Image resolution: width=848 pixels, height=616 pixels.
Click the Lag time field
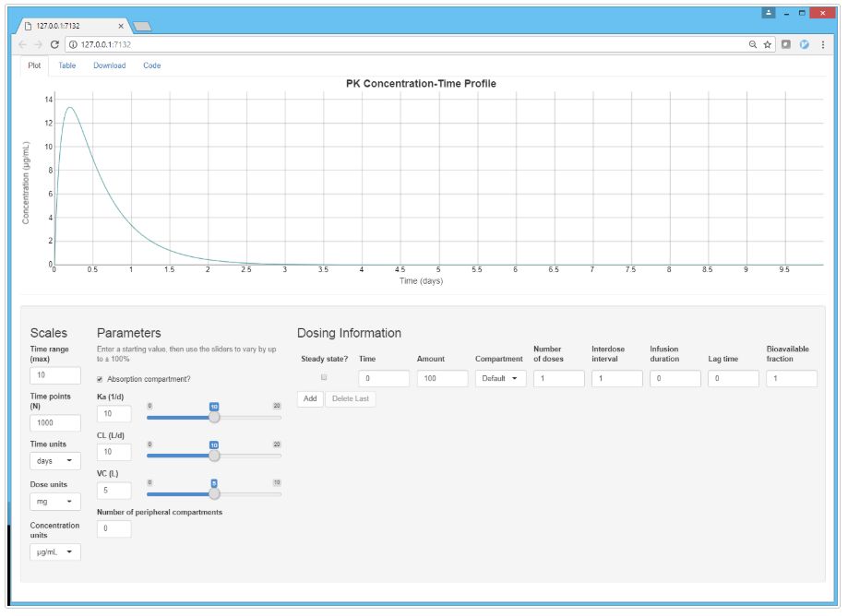(734, 378)
